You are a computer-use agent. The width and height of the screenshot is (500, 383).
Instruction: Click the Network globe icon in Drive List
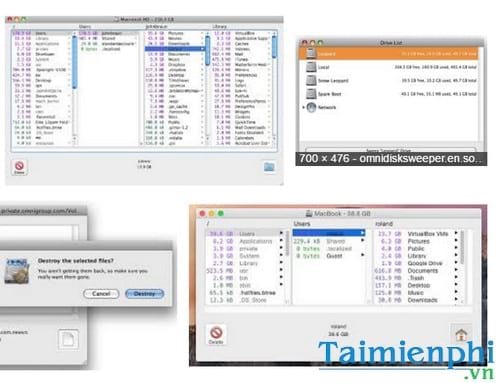tap(311, 107)
